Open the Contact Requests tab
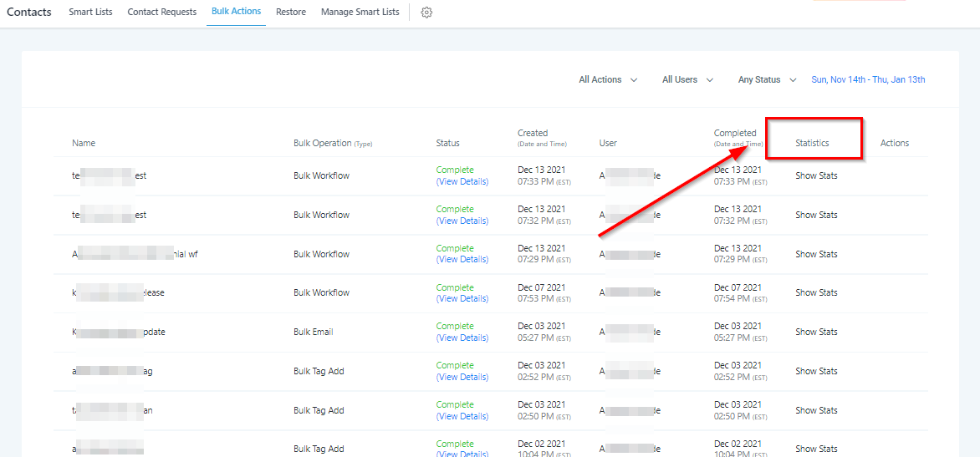The width and height of the screenshot is (980, 457). click(161, 13)
